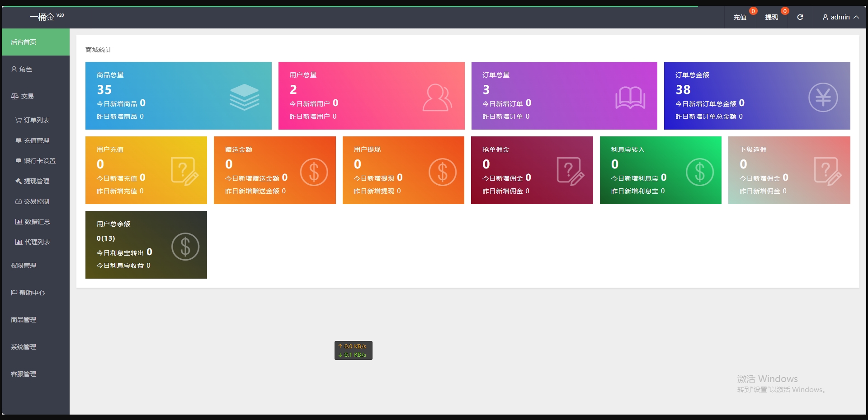Go to 提现管理 in sidebar

[36, 181]
